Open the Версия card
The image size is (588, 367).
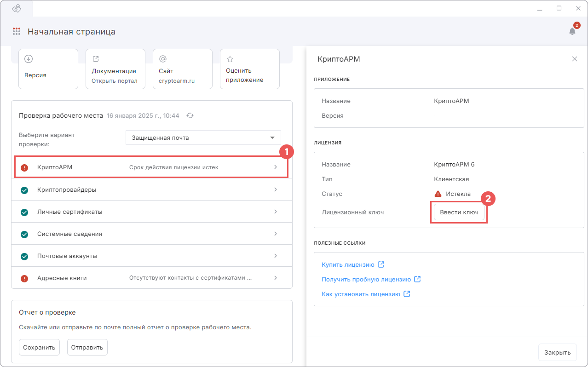(x=48, y=69)
